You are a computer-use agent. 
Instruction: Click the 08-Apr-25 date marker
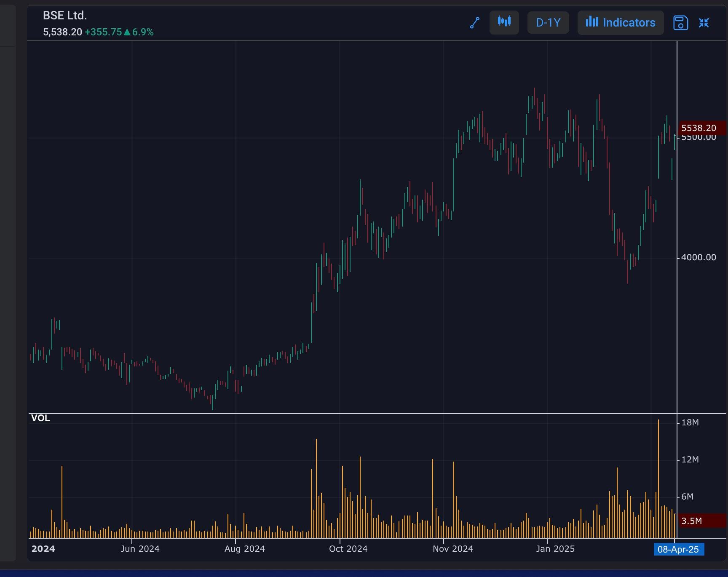coord(678,549)
